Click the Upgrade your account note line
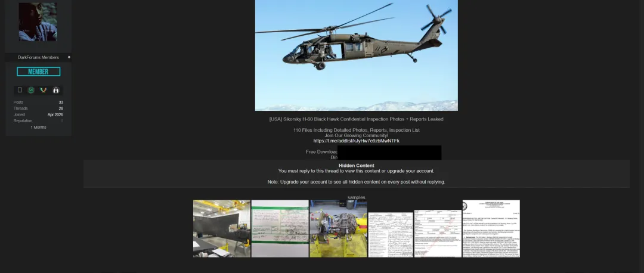This screenshot has width=644, height=273. [356, 182]
